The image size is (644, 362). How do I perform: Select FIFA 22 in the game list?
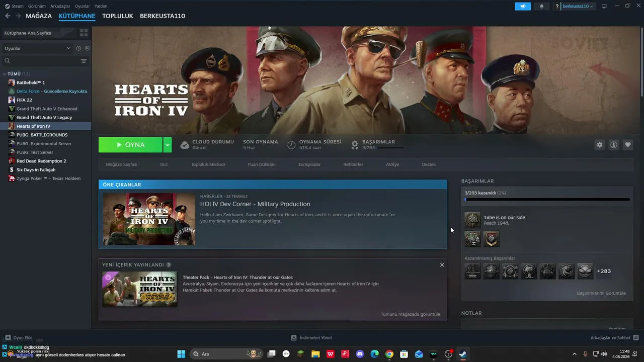coord(24,100)
